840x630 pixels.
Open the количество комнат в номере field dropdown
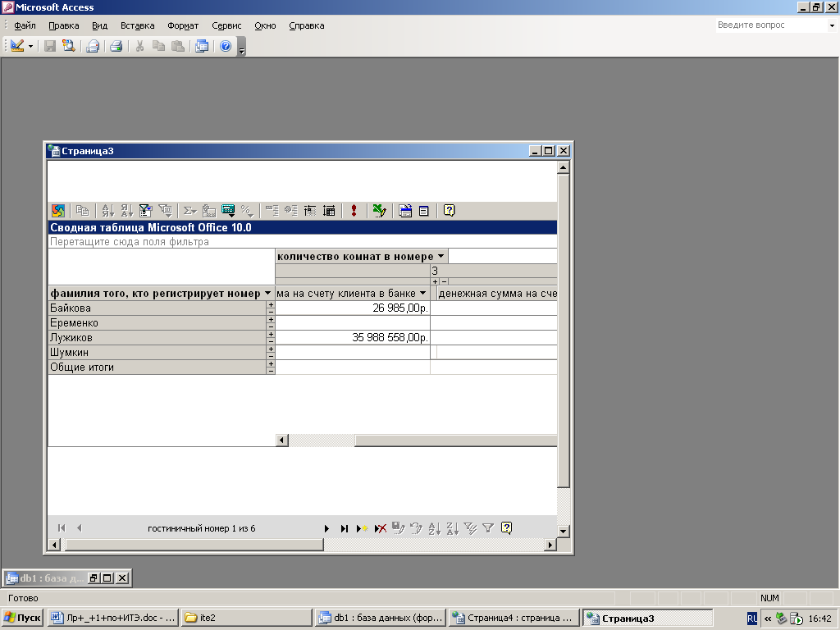tap(441, 256)
